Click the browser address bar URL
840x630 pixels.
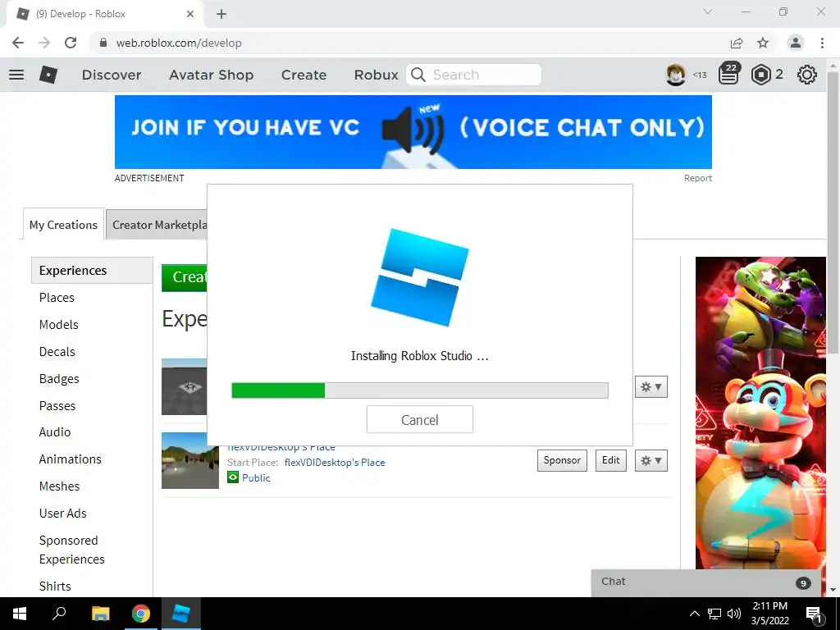179,43
